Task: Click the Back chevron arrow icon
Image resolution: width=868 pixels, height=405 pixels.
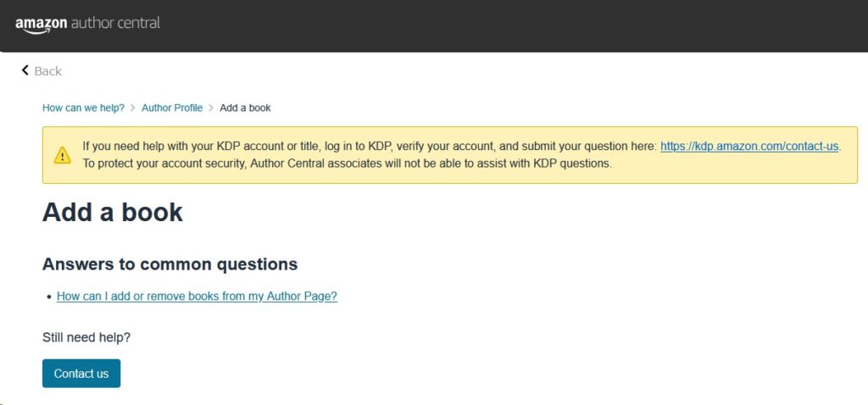Action: (x=25, y=70)
